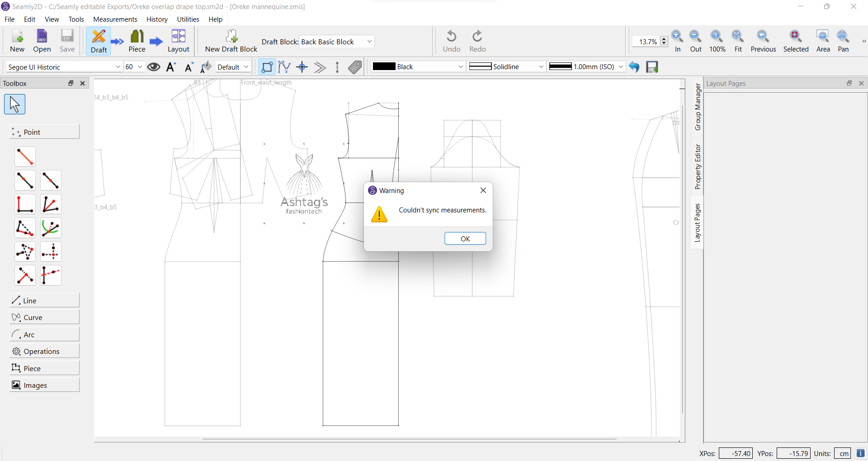Switch to Layout mode
Screen dimensions: 868x461
pos(178,41)
